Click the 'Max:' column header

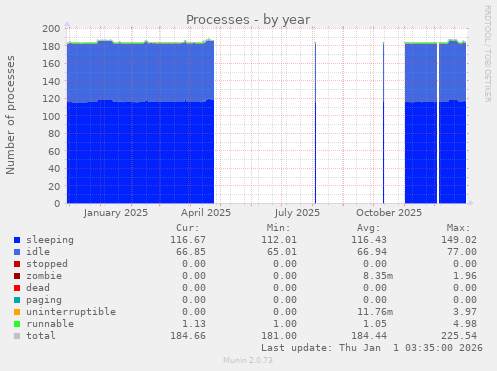tap(458, 228)
